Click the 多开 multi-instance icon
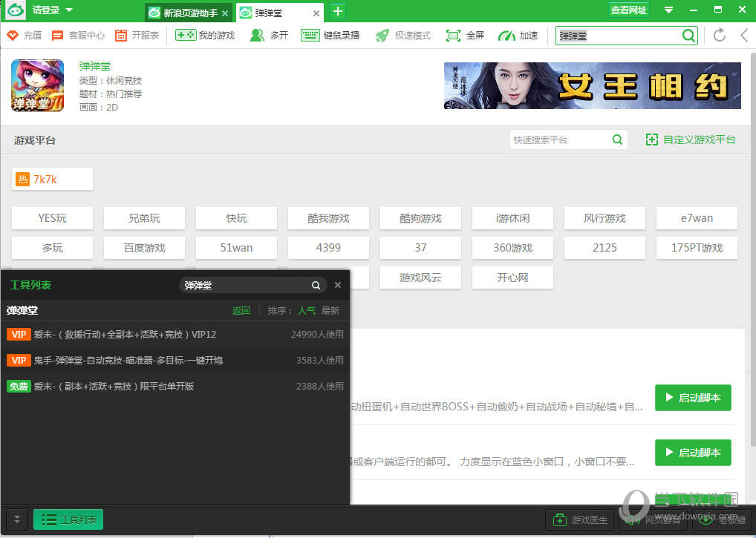The image size is (756, 538). coord(269,35)
